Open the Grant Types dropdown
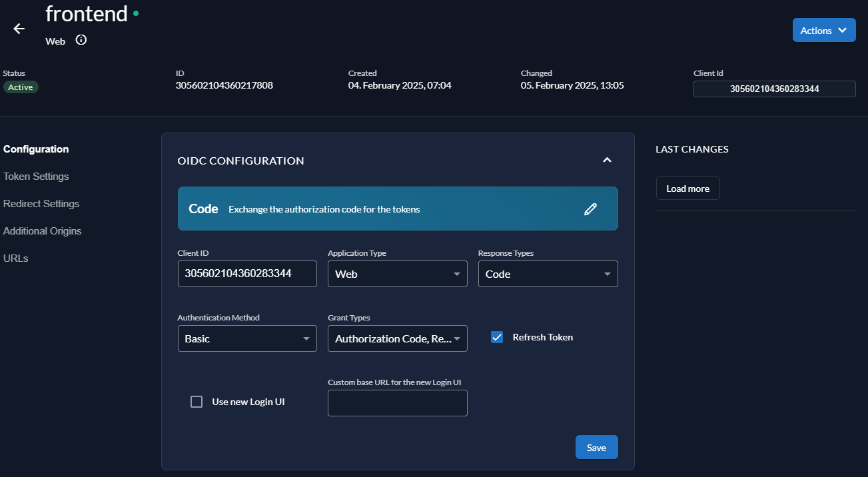This screenshot has width=868, height=477. click(398, 338)
